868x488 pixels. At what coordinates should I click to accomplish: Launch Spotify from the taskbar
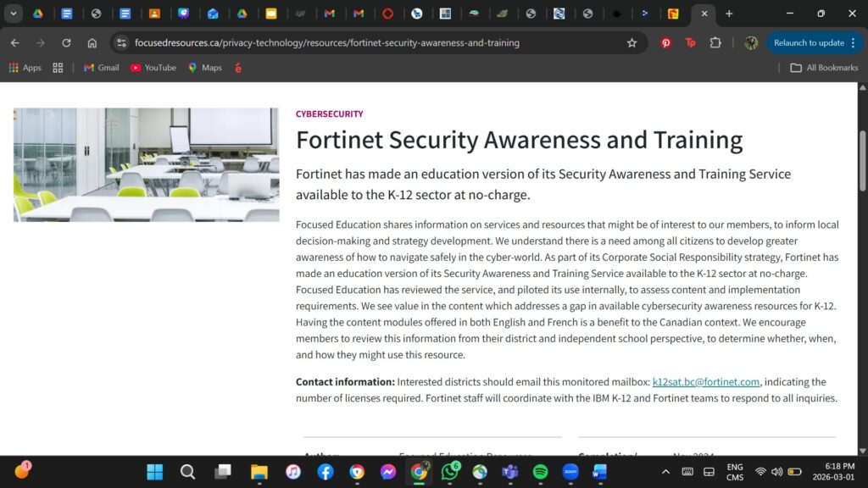pos(540,472)
